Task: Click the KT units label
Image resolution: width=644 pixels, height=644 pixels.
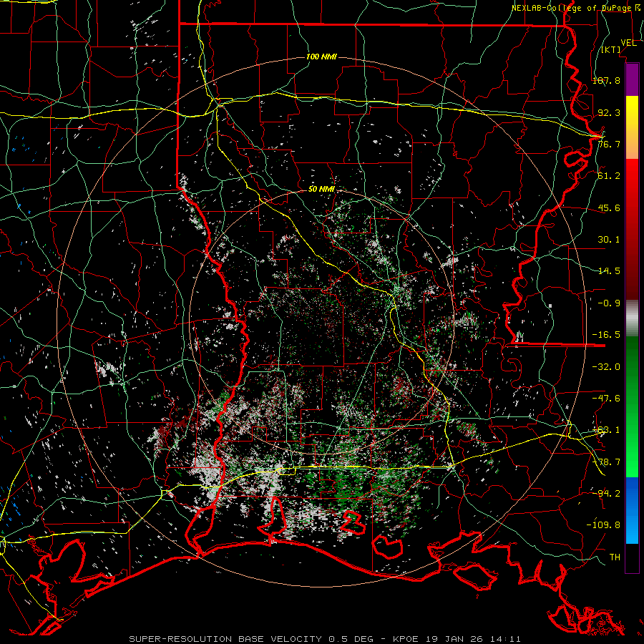Action: (611, 50)
